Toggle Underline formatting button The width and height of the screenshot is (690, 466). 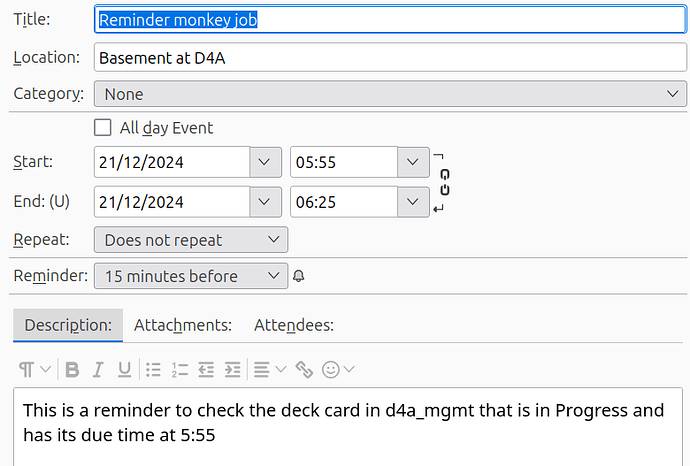point(125,369)
